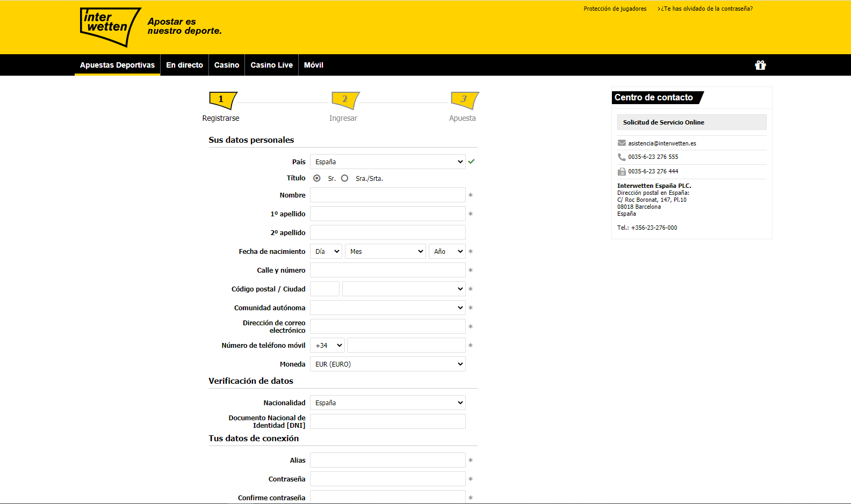This screenshot has width=851, height=504.
Task: Go to En directo tab
Action: click(184, 65)
